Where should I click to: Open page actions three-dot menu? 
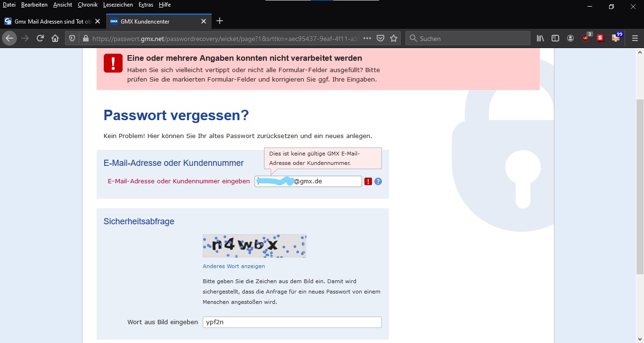coord(367,38)
